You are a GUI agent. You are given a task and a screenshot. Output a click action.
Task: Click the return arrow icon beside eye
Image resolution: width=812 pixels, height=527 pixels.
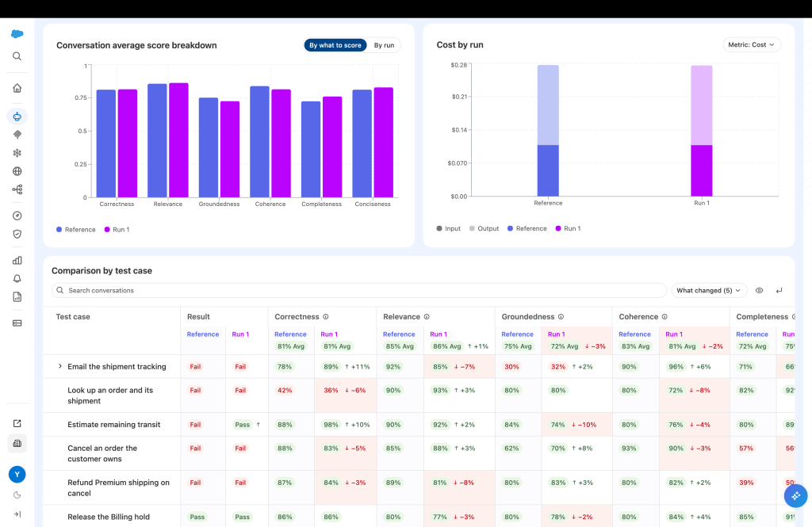[x=779, y=290]
